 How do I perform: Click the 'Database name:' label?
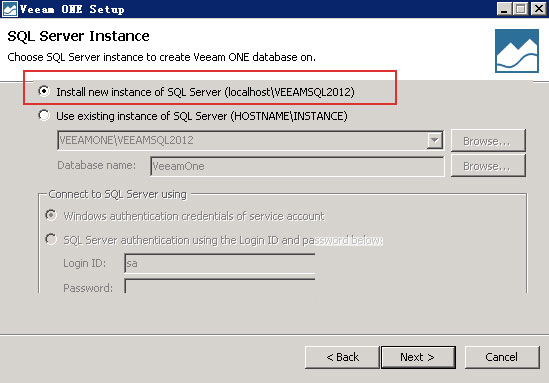click(96, 165)
